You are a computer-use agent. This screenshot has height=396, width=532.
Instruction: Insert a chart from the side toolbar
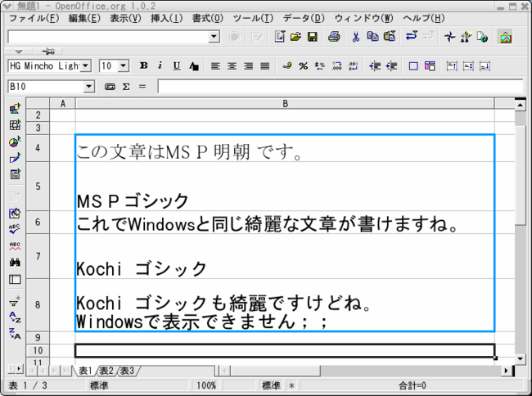click(15, 142)
